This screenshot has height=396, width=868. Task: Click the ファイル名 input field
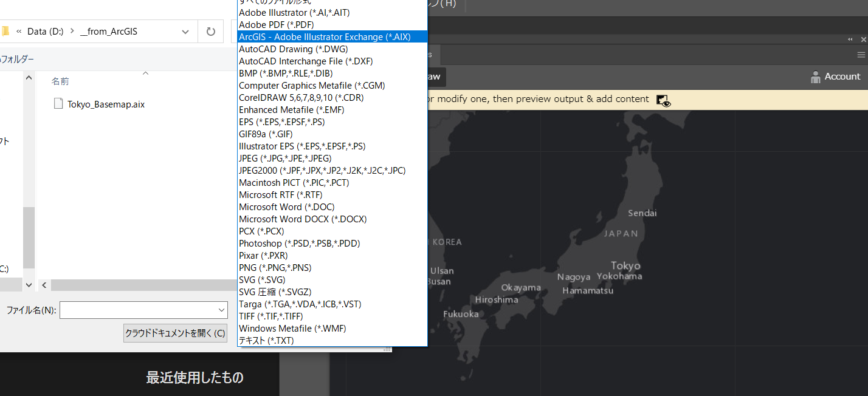pyautogui.click(x=139, y=310)
